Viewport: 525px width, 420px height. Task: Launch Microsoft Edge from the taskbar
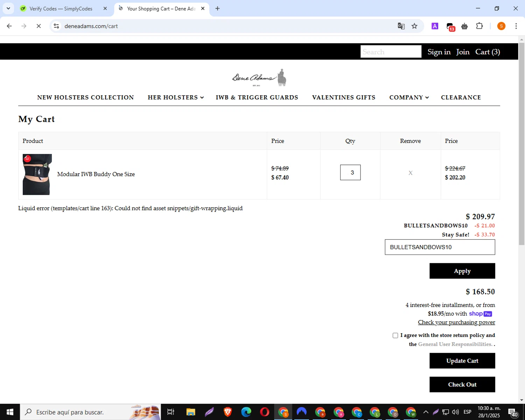(246, 412)
